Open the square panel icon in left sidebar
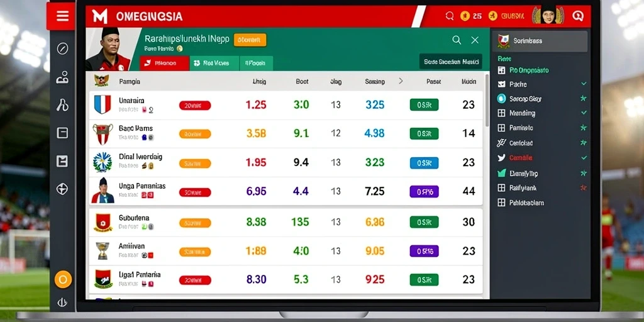The width and height of the screenshot is (644, 322). pyautogui.click(x=62, y=133)
